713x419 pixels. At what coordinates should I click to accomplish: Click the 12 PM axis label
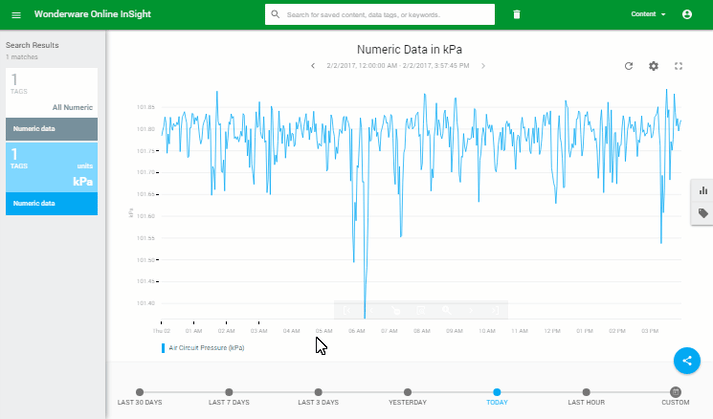tap(552, 331)
